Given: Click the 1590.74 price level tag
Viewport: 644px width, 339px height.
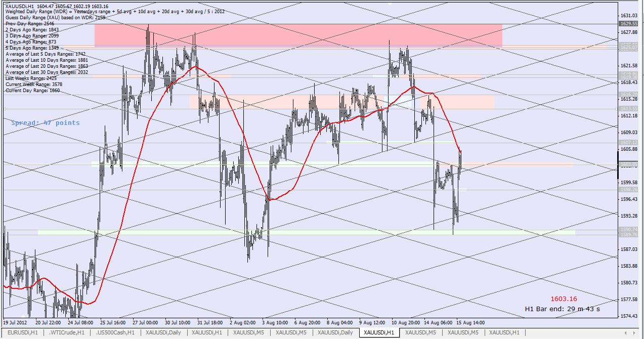Looking at the screenshot, I should tap(628, 229).
